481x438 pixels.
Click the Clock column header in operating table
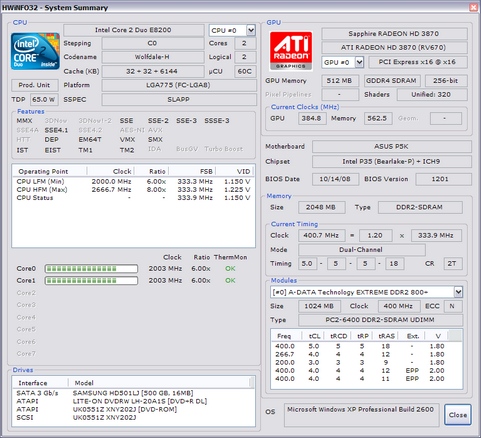111,171
